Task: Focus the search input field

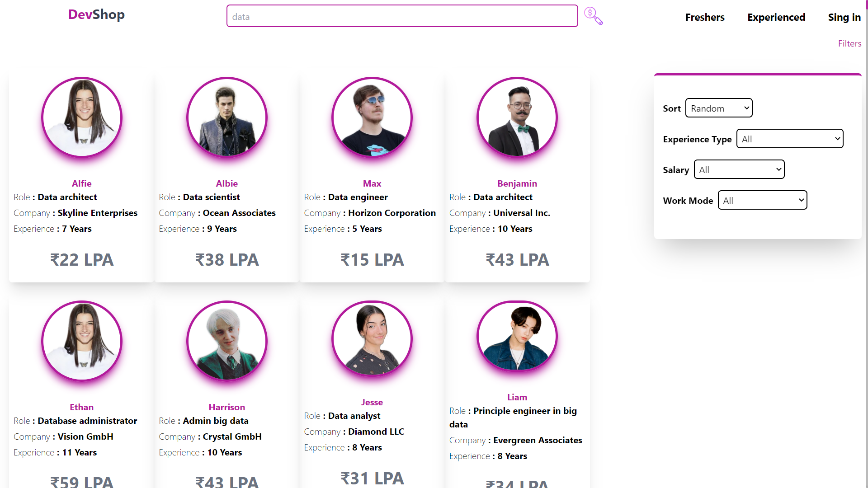Action: 402,16
